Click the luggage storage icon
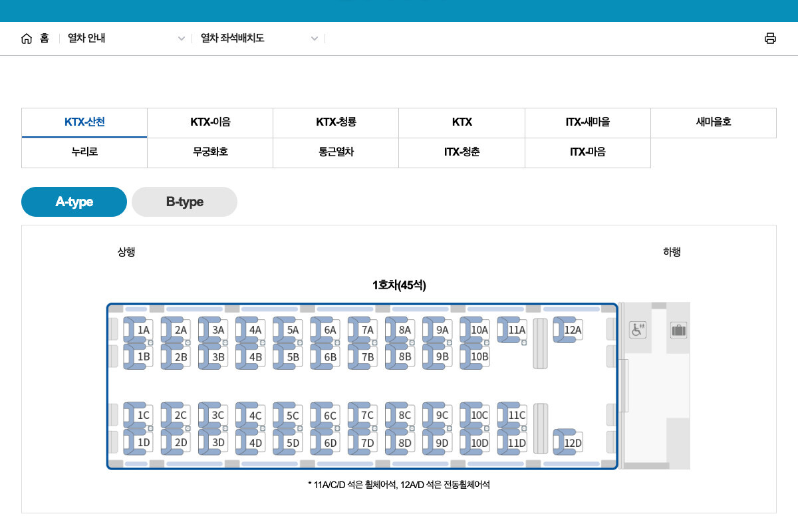This screenshot has width=798, height=532. [678, 329]
